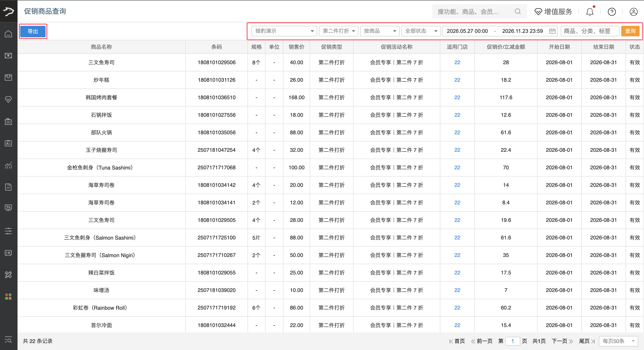Go to 下一页 next page
Image resolution: width=644 pixels, height=350 pixels.
tap(562, 341)
